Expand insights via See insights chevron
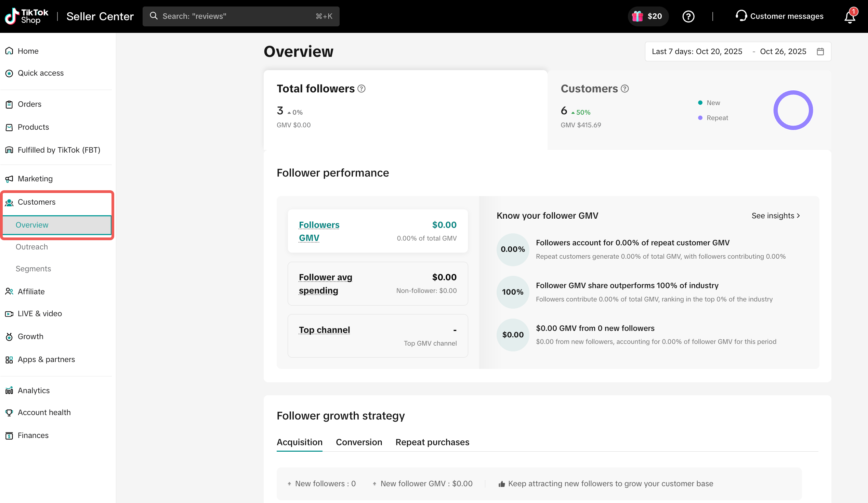This screenshot has width=868, height=503. pyautogui.click(x=799, y=216)
